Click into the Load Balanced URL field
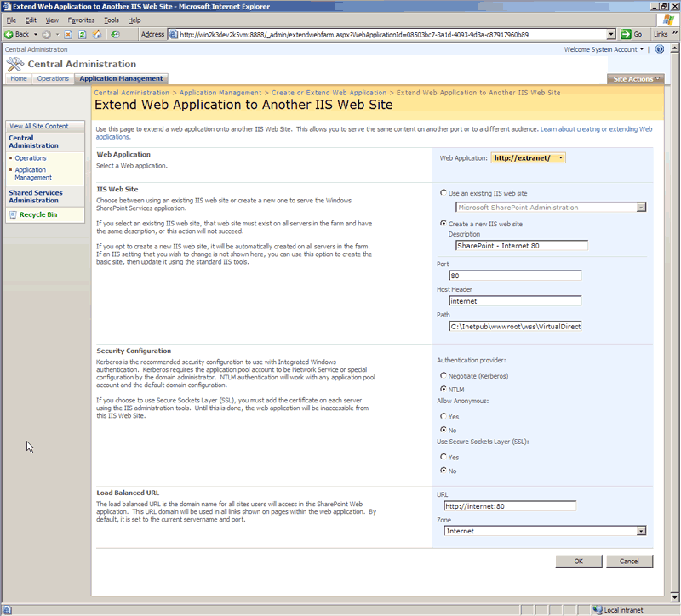 510,506
